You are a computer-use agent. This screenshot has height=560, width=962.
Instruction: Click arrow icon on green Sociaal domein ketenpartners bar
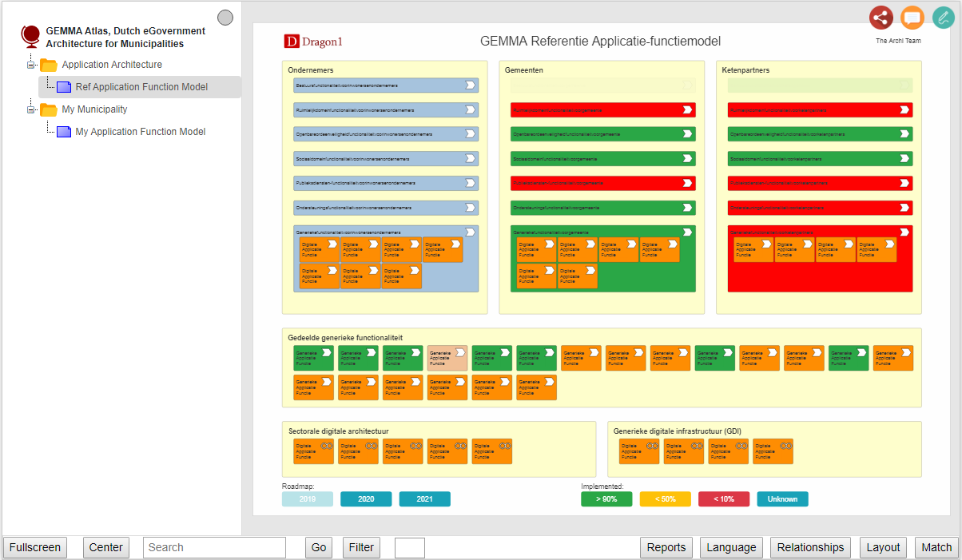(904, 159)
